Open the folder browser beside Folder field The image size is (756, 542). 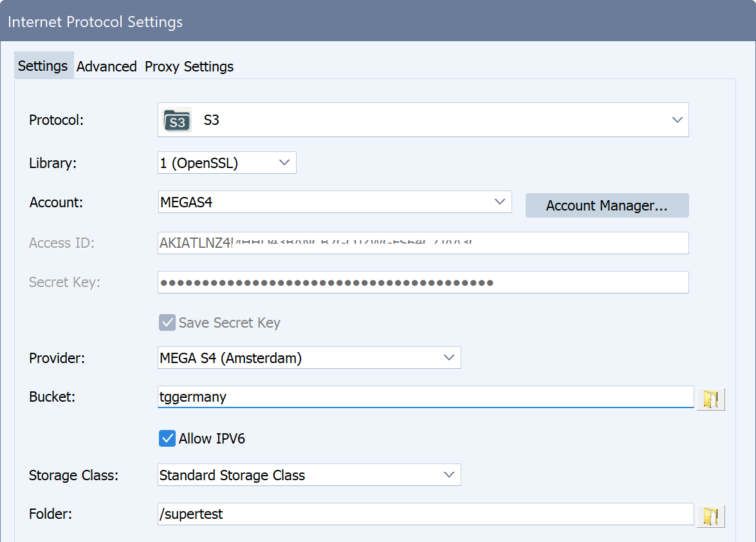pyautogui.click(x=710, y=514)
